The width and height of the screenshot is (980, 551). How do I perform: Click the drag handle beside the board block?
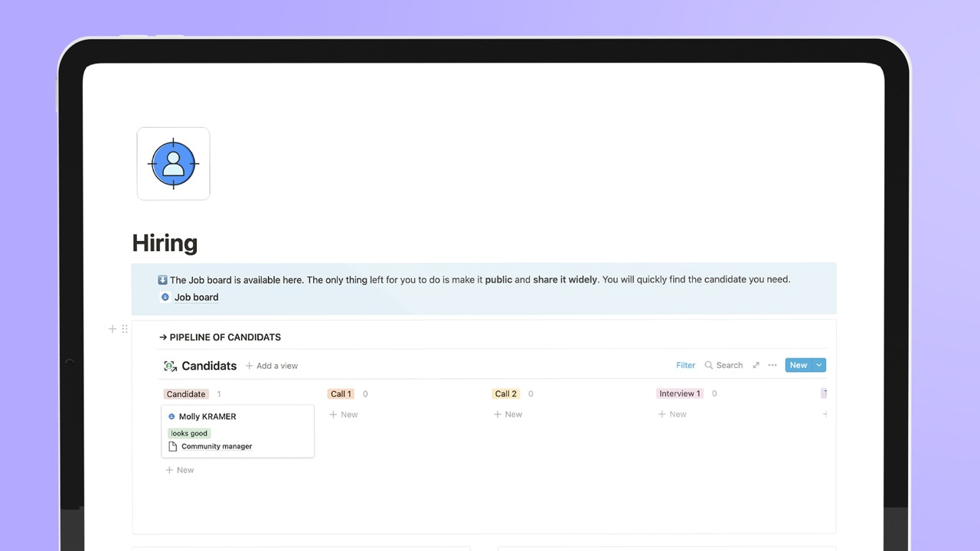tap(125, 328)
